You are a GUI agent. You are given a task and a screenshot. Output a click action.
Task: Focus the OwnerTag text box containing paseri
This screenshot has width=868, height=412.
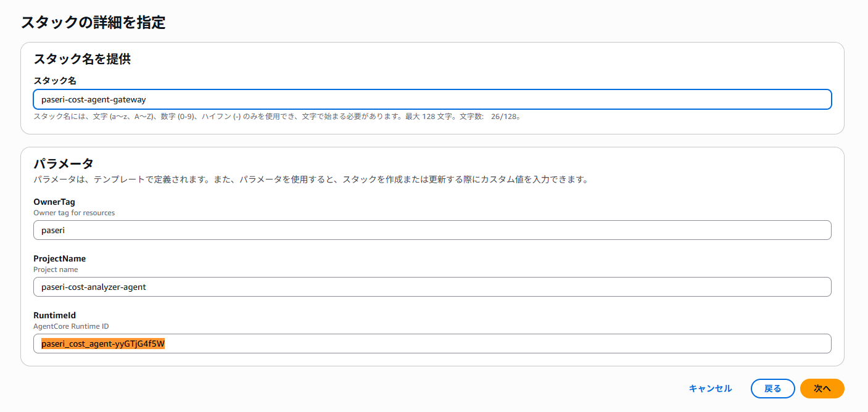pos(432,230)
